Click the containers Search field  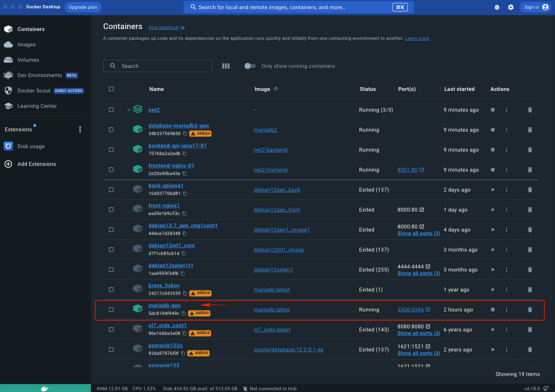click(x=158, y=66)
